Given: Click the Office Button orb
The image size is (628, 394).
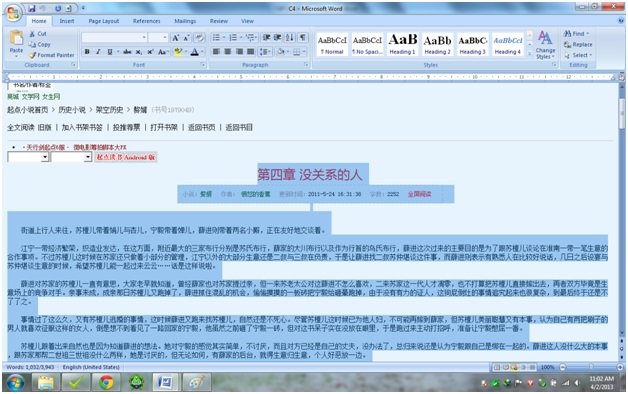Looking at the screenshot, I should (x=13, y=13).
